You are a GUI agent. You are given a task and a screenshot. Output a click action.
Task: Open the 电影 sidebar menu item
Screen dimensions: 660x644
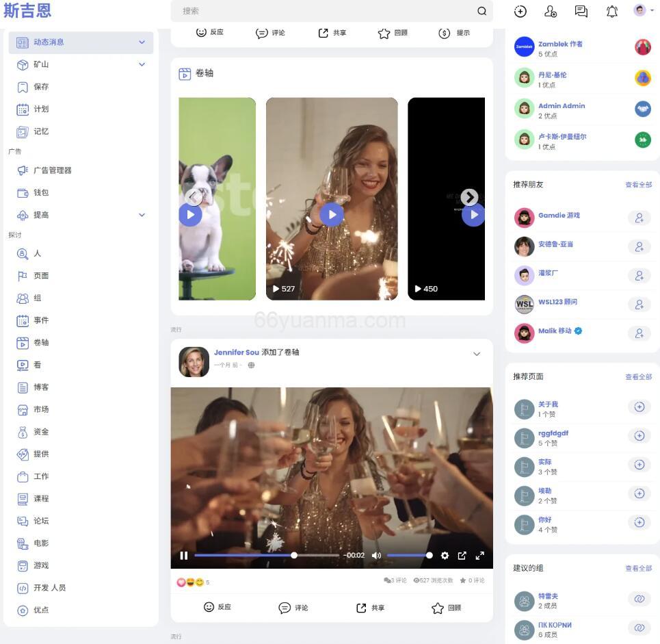tap(40, 543)
